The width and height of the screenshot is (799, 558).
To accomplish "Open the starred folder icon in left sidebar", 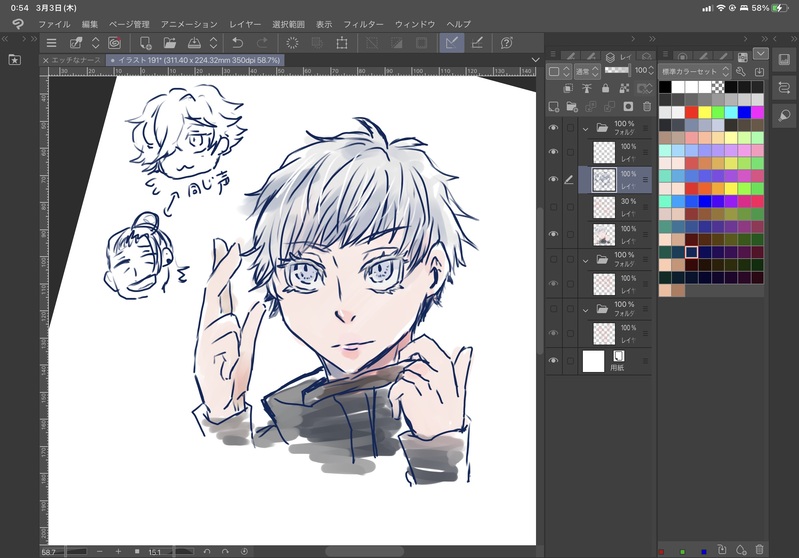I will click(x=15, y=60).
